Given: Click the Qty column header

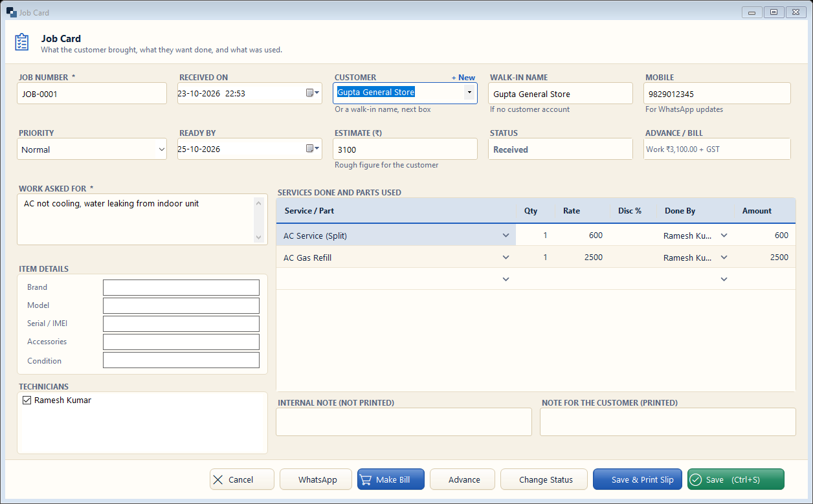Looking at the screenshot, I should click(535, 211).
